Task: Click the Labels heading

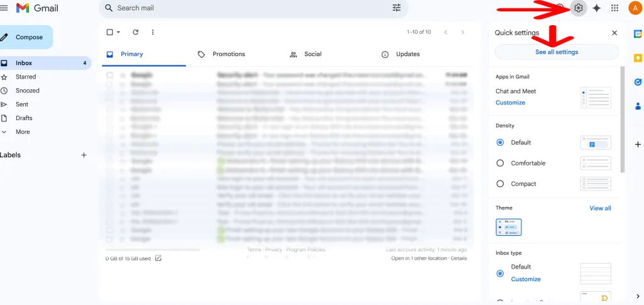Action: (10, 155)
